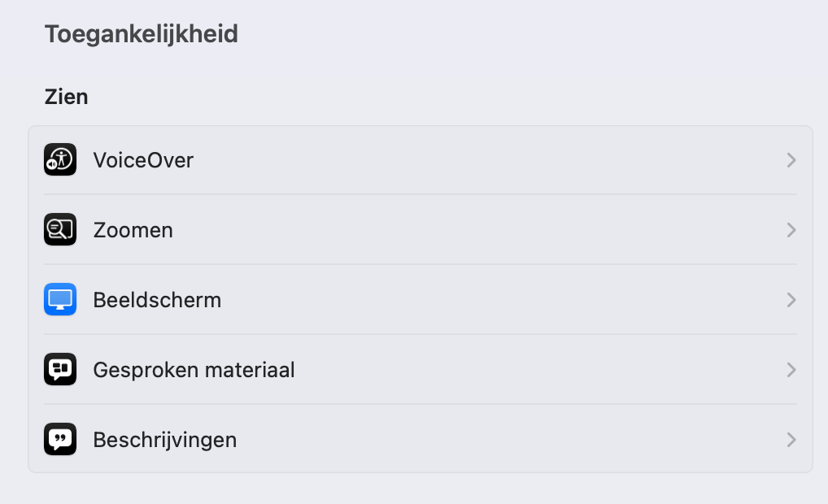Open the Beschrijvingen label
This screenshot has width=828, height=504.
pyautogui.click(x=165, y=440)
